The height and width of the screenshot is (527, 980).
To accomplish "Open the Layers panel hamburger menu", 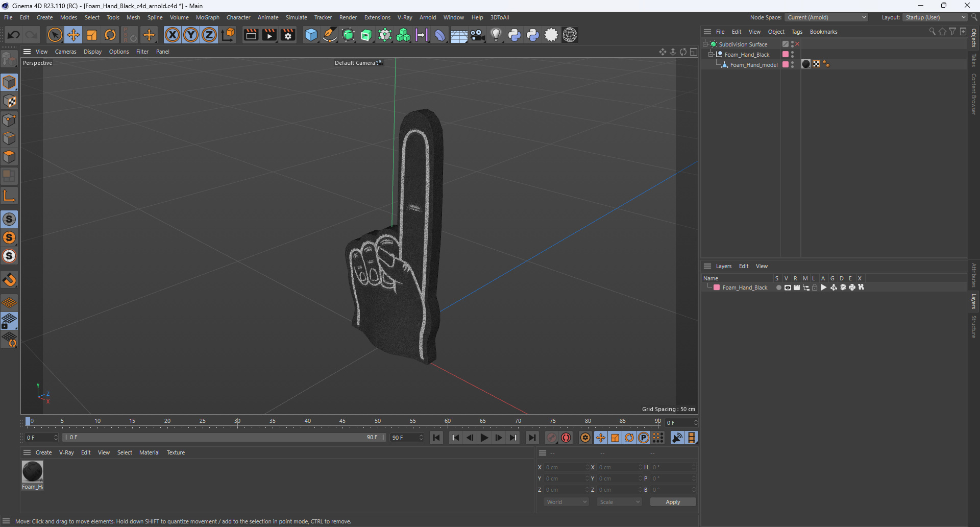I will tap(707, 266).
